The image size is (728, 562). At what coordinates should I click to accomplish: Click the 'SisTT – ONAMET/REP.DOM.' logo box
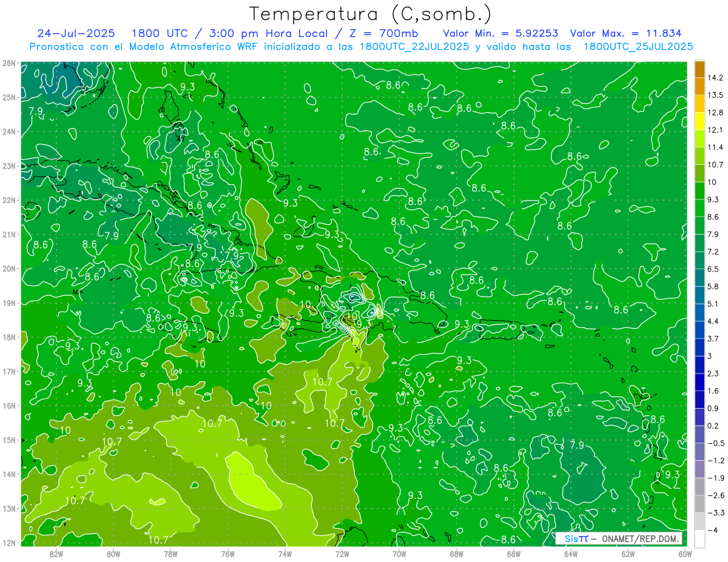click(619, 538)
